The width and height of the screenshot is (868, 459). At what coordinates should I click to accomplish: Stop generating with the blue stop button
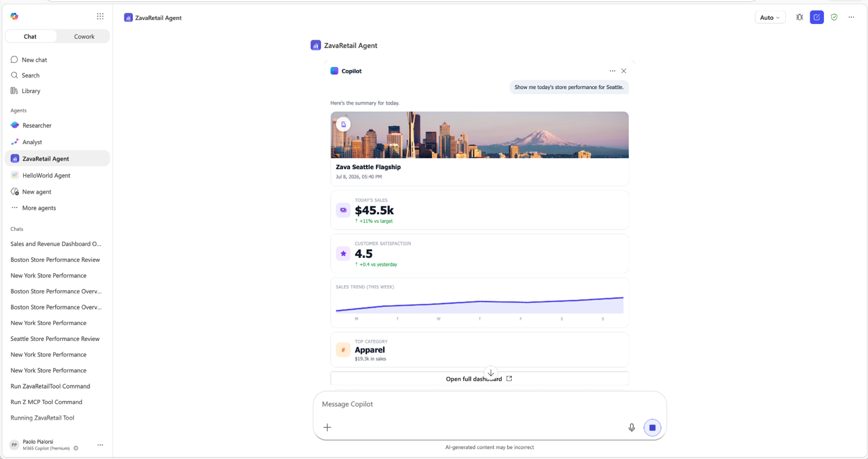point(652,427)
